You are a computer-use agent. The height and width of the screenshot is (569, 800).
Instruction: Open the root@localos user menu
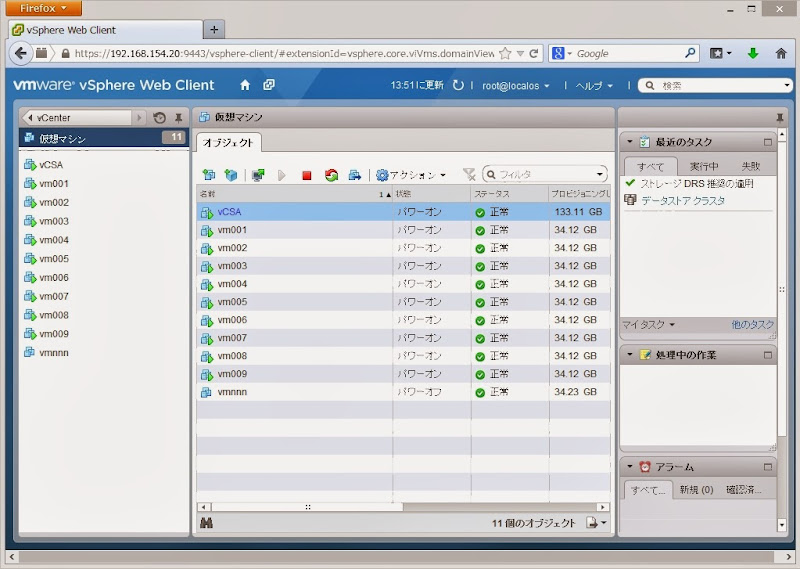[x=516, y=86]
